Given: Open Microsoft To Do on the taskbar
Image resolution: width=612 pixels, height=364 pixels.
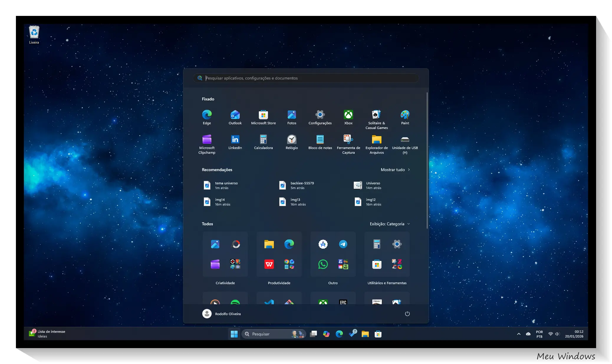Looking at the screenshot, I should 352,334.
